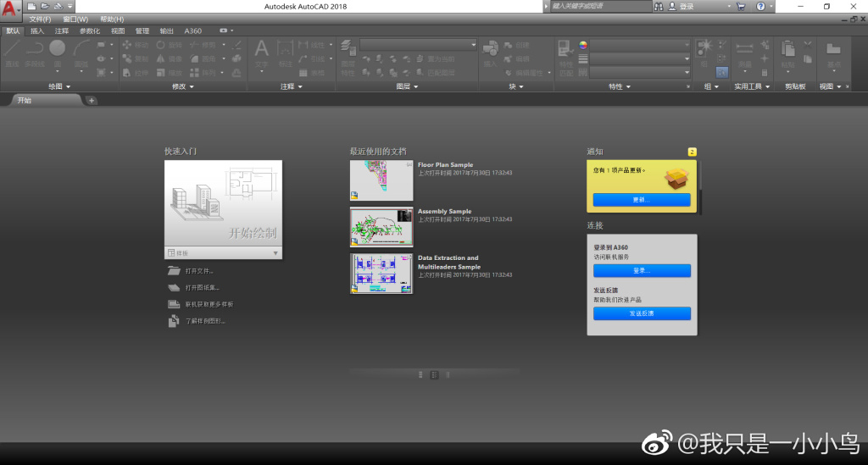The height and width of the screenshot is (465, 868).
Task: Open the Assembly Sample thumbnail
Action: coord(381,227)
